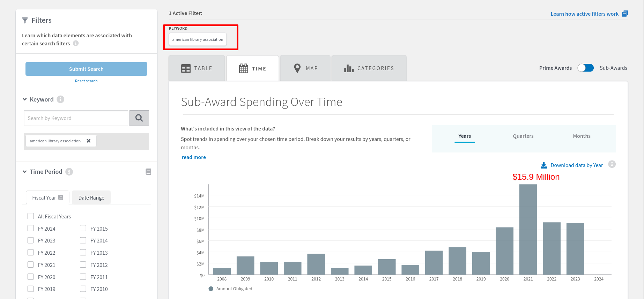
Task: Focus the Search by Keyword input field
Action: click(76, 118)
